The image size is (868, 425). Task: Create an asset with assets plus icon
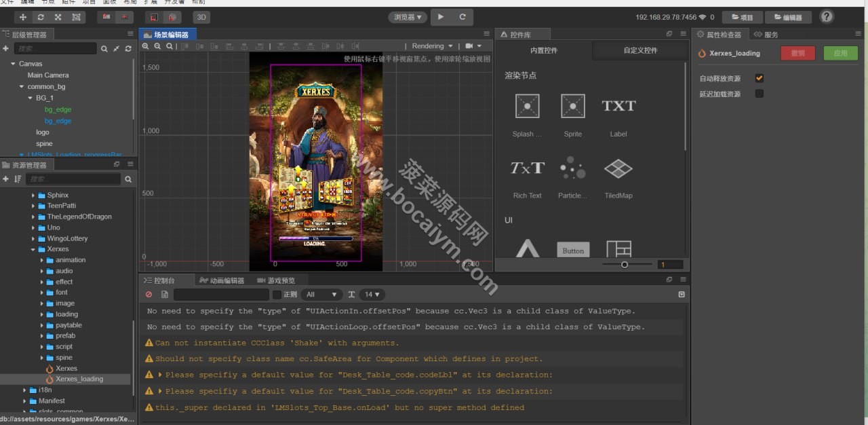5,179
